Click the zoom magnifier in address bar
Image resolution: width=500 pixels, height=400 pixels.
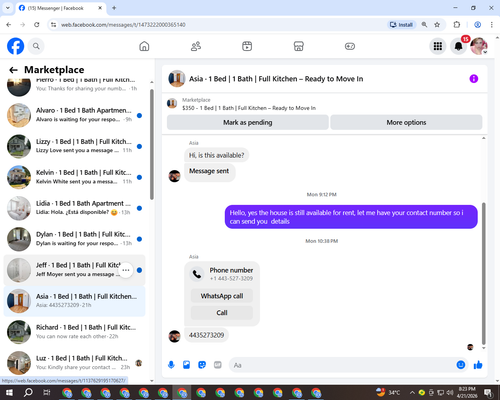[424, 25]
